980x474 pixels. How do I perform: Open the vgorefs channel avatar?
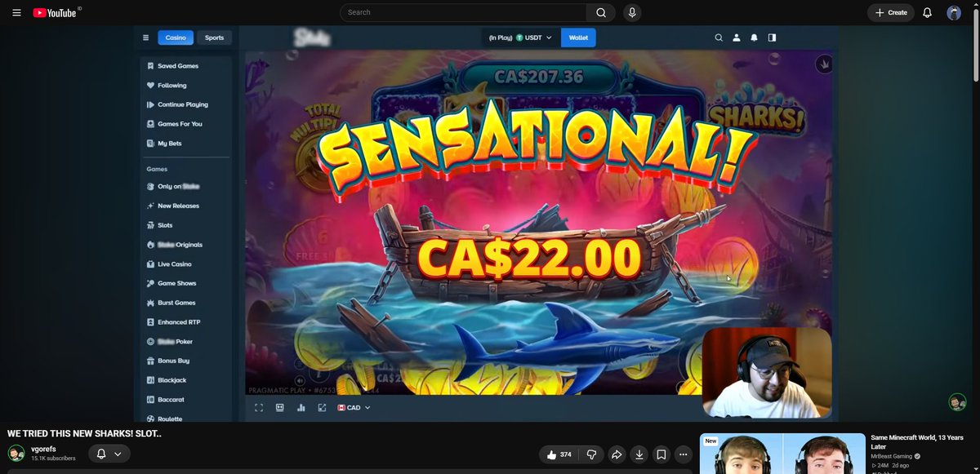(x=16, y=454)
